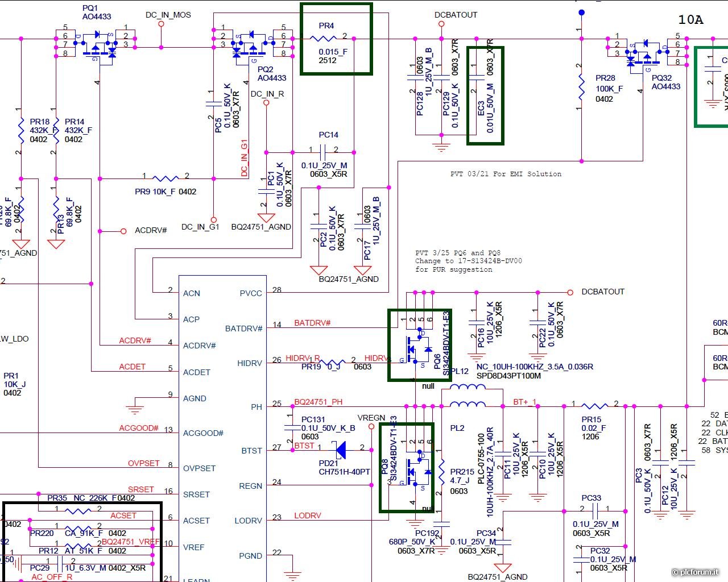Click the VREGN test point circle

[371, 425]
